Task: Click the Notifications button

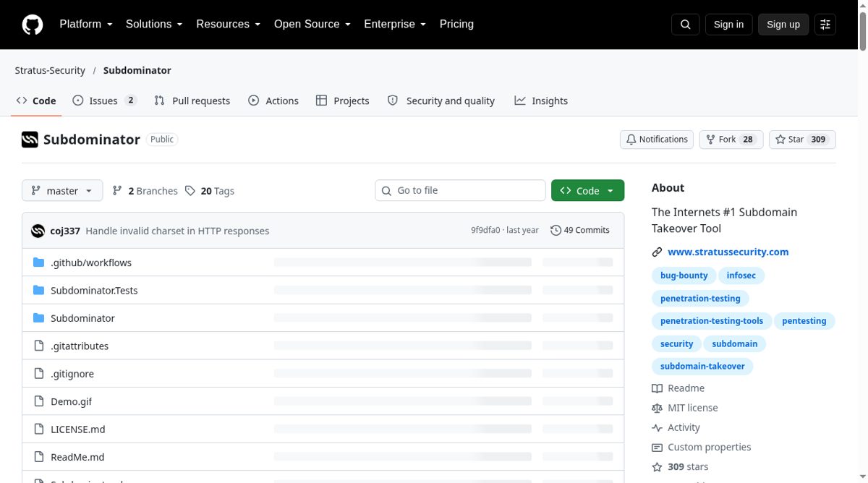Action: 657,140
